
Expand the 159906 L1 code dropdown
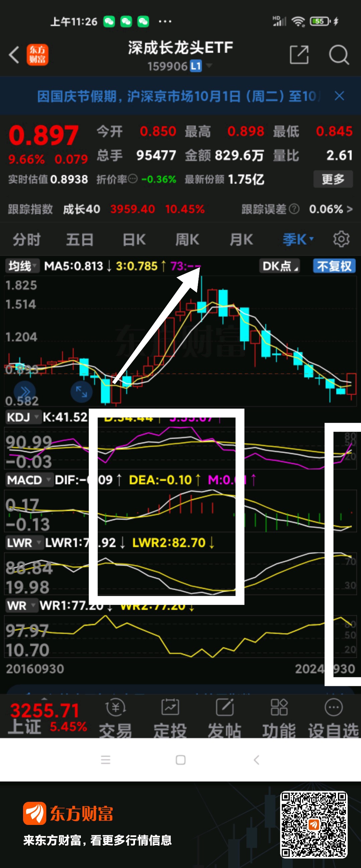tap(209, 65)
